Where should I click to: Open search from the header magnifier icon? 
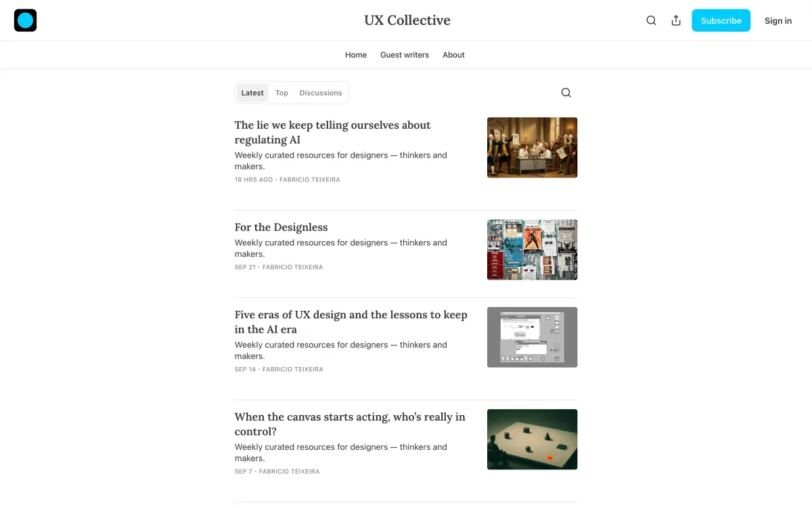point(651,20)
